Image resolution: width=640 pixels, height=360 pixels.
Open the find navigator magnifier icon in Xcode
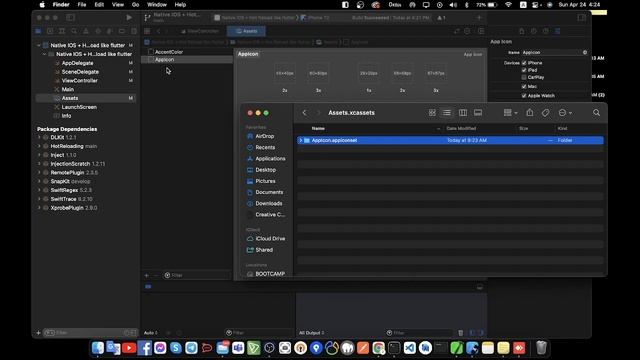(74, 31)
